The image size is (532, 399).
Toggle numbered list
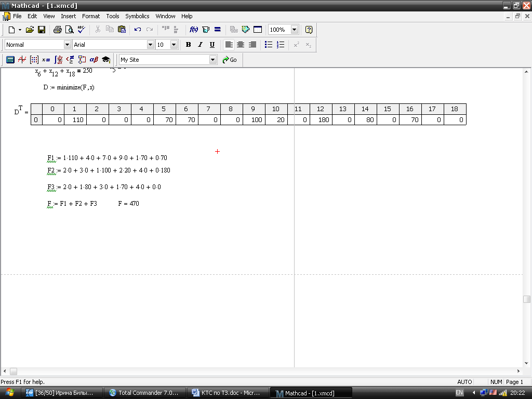280,45
